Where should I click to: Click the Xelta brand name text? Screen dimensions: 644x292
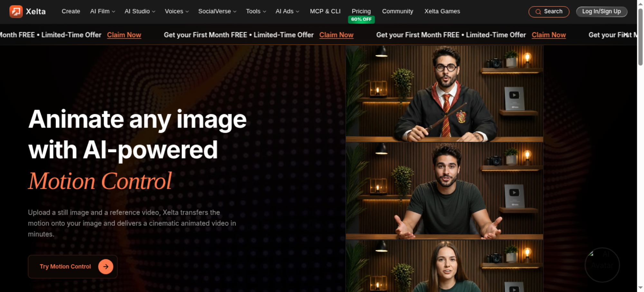(x=36, y=12)
